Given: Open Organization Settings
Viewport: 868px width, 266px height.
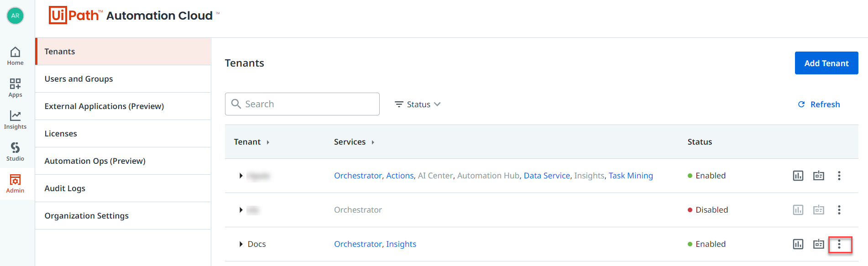Looking at the screenshot, I should (123, 216).
